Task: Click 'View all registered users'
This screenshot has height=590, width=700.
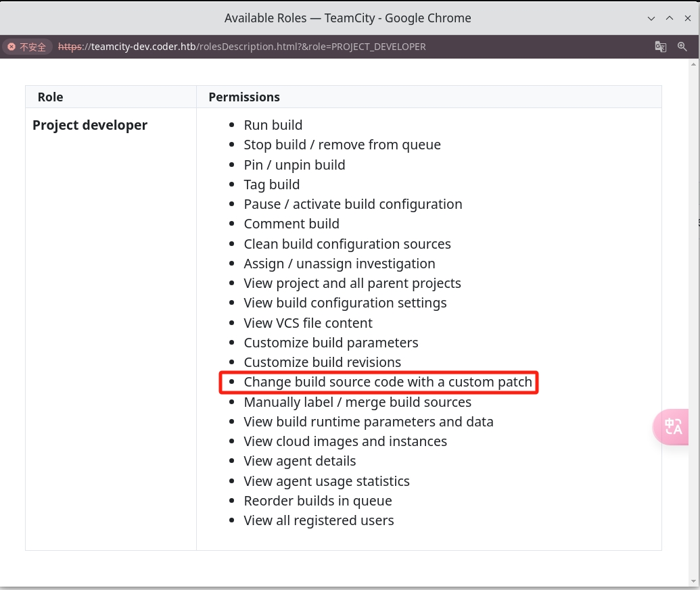Action: tap(319, 520)
